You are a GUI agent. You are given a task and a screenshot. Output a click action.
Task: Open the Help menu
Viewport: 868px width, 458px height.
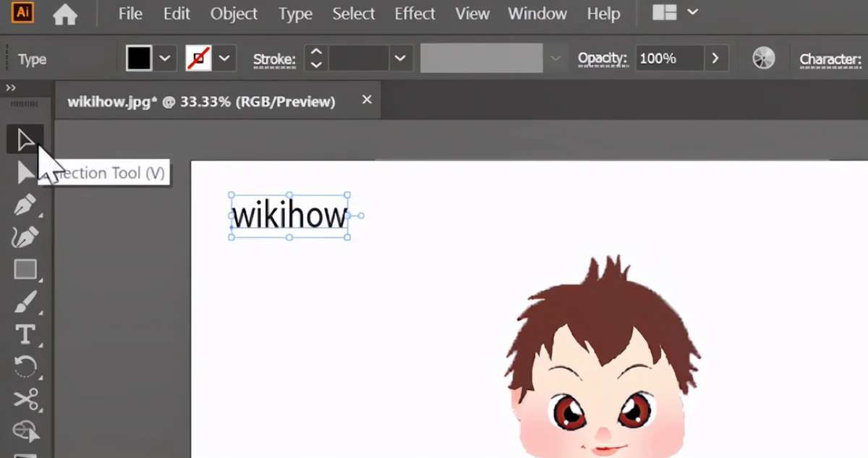click(x=603, y=14)
